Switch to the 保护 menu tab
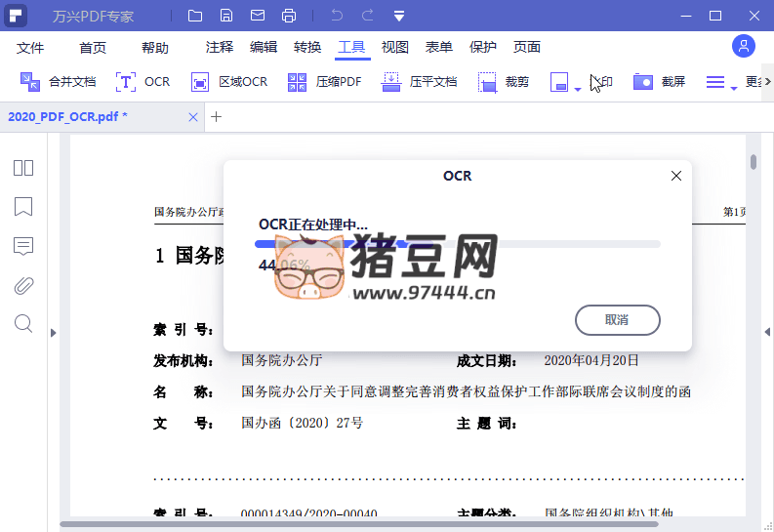Image resolution: width=774 pixels, height=532 pixels. (483, 47)
